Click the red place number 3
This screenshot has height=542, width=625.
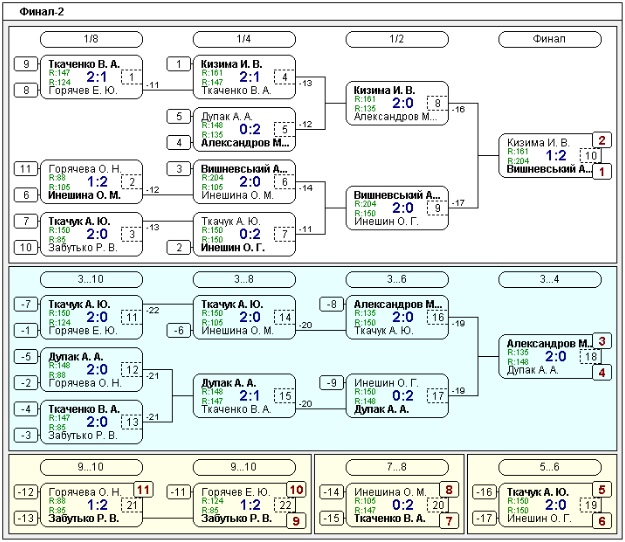click(x=602, y=341)
